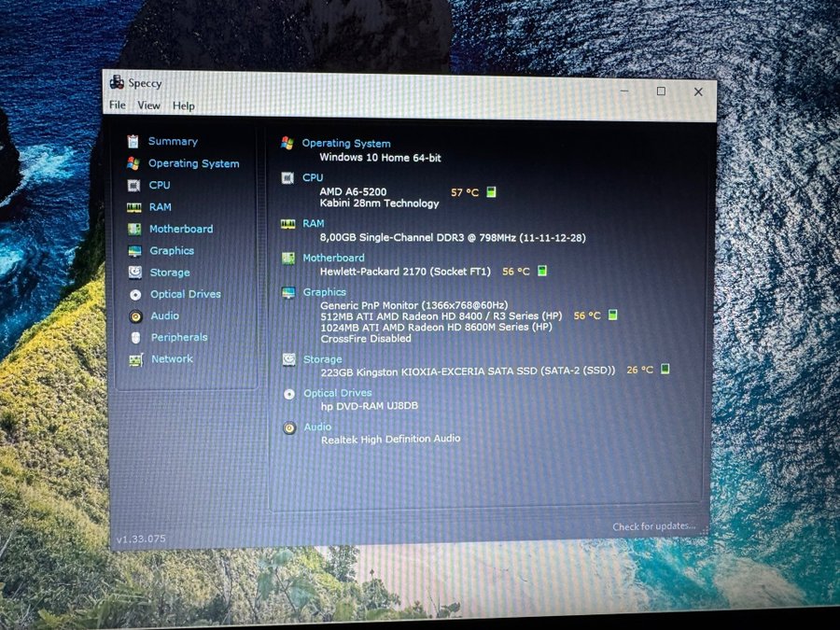Screen dimensions: 840x630
Task: Click the RAM heading link in summary
Action: (x=314, y=224)
